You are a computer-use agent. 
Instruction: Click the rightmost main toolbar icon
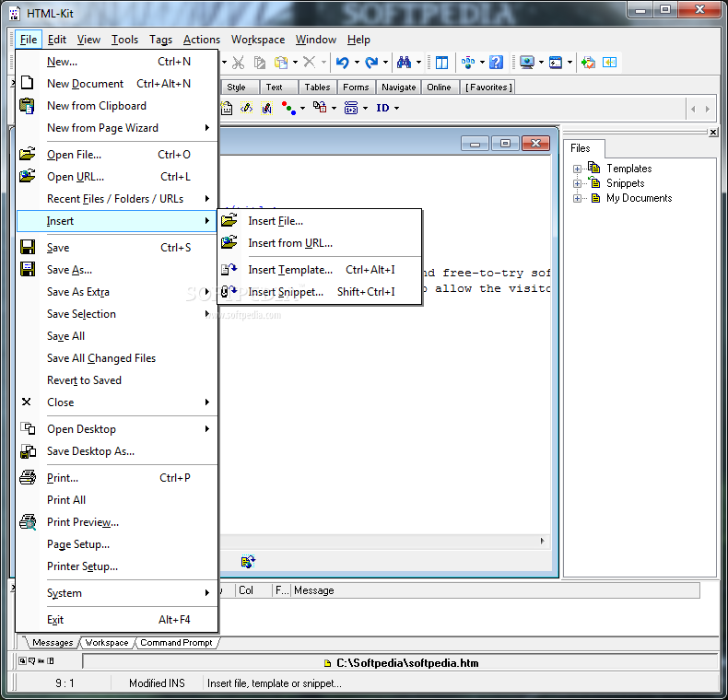point(610,63)
